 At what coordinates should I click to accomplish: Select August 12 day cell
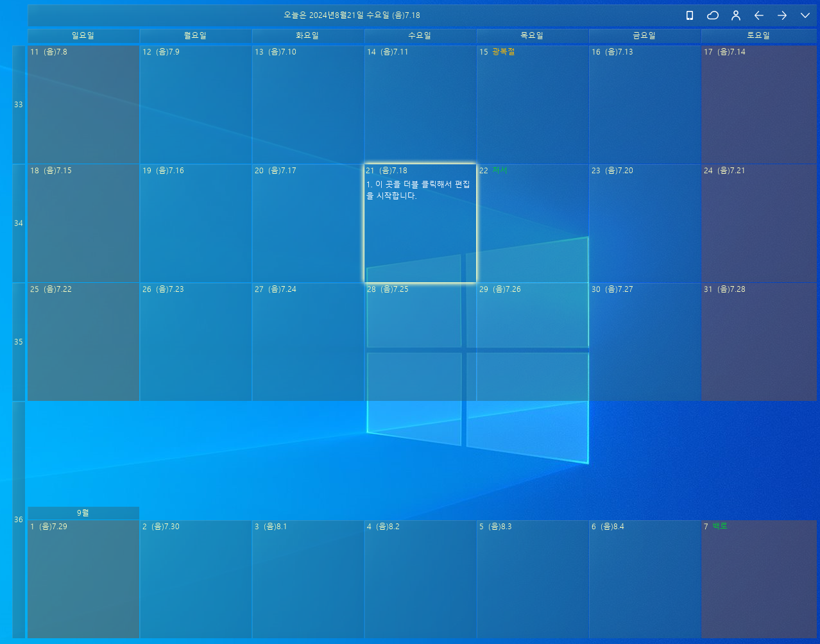point(196,105)
